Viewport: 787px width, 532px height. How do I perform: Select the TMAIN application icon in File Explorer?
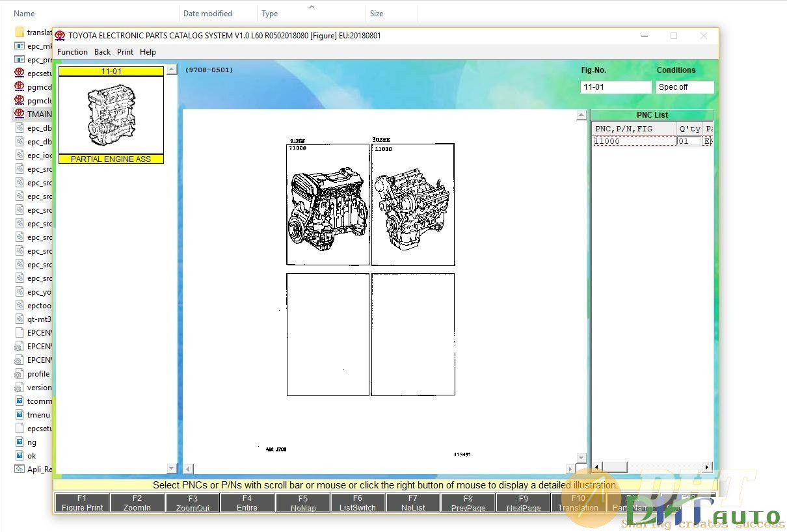19,114
